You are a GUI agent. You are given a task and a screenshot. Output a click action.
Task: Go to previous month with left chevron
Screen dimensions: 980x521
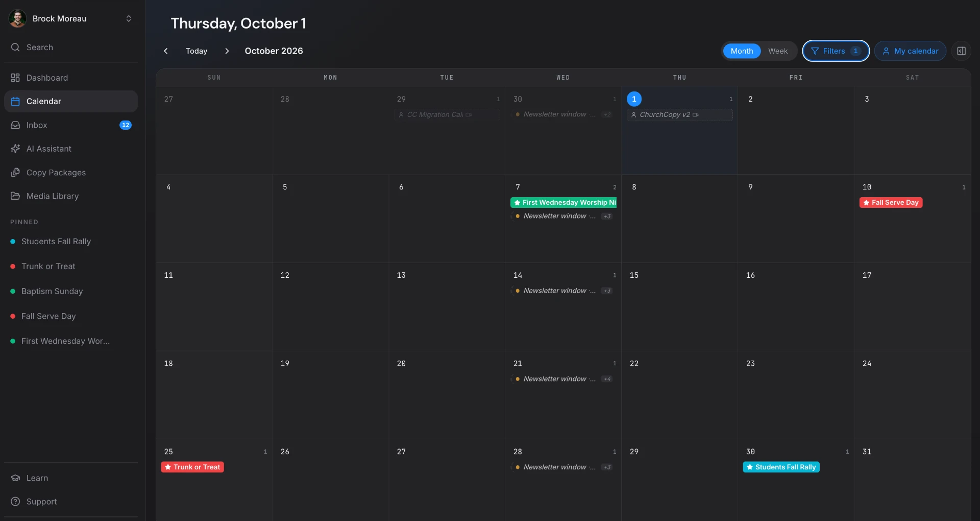166,51
